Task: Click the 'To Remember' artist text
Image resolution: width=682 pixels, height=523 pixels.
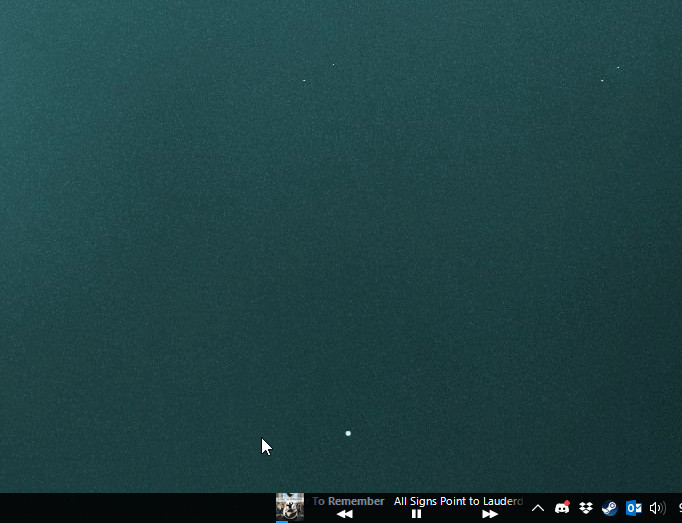Action: [x=348, y=501]
